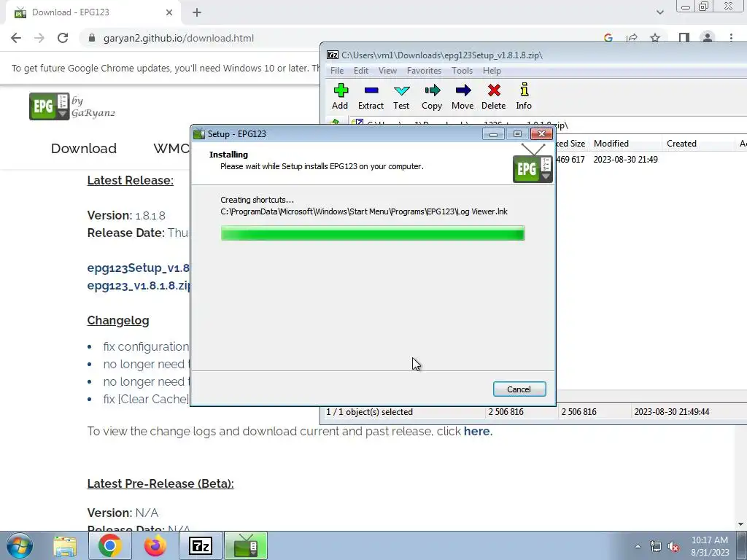Click the EPG123 logo on webpage
This screenshot has height=560, width=747.
pos(72,106)
